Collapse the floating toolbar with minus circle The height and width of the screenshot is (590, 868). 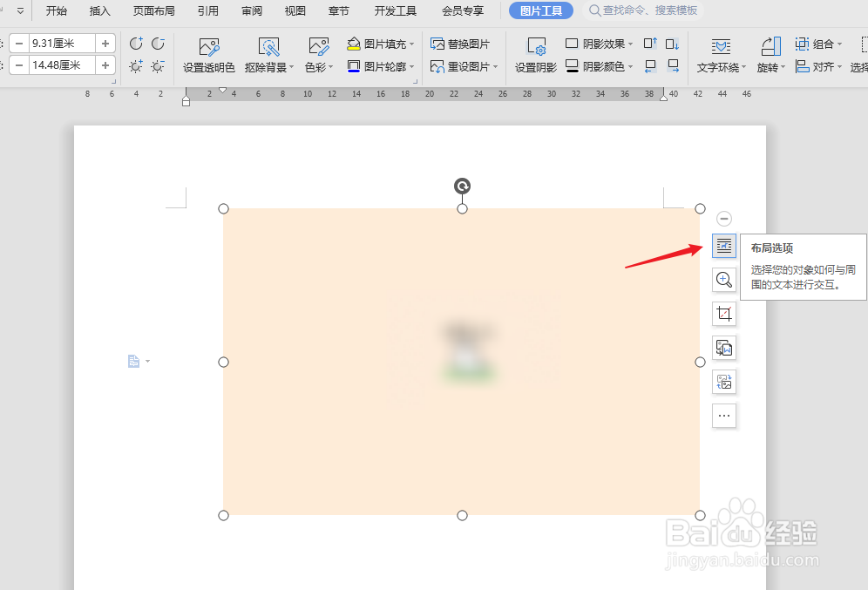click(x=724, y=219)
